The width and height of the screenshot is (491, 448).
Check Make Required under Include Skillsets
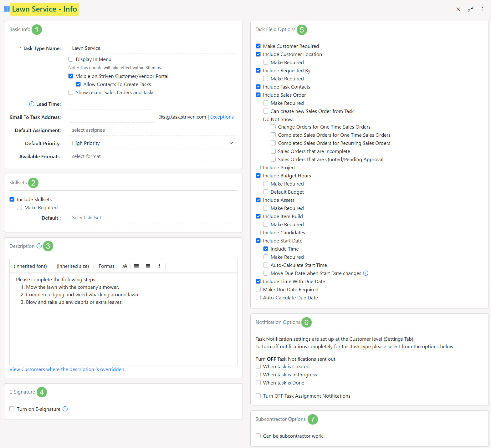pyautogui.click(x=19, y=207)
